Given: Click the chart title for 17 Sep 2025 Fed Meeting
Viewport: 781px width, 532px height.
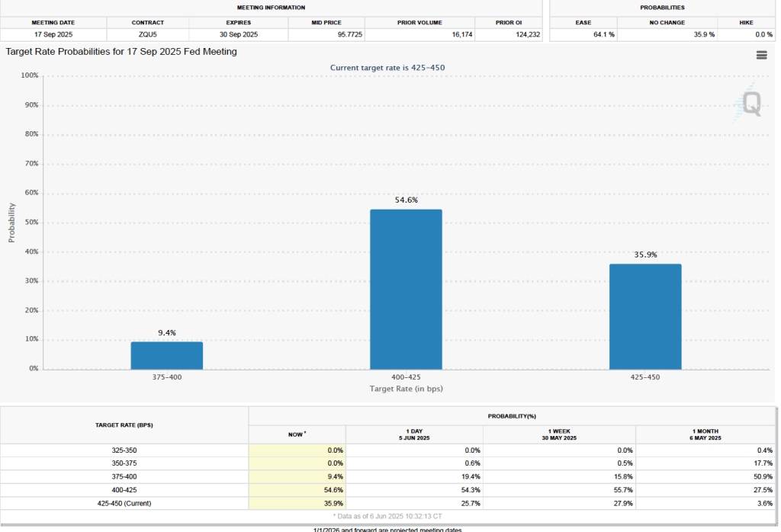Looking at the screenshot, I should click(121, 52).
